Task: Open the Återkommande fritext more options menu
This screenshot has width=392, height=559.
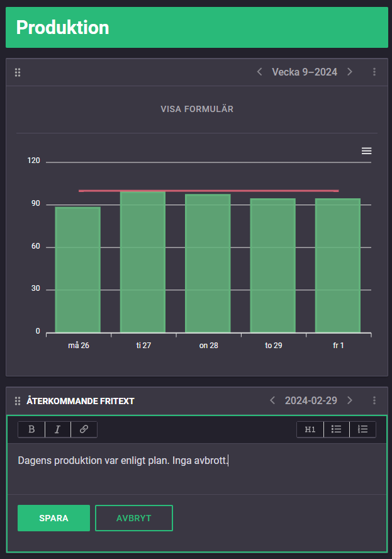Action: coord(374,400)
